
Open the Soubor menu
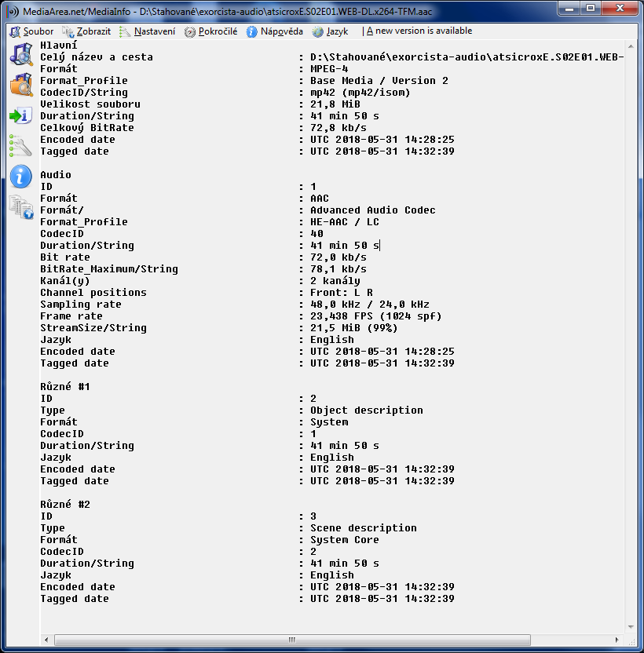coord(32,31)
